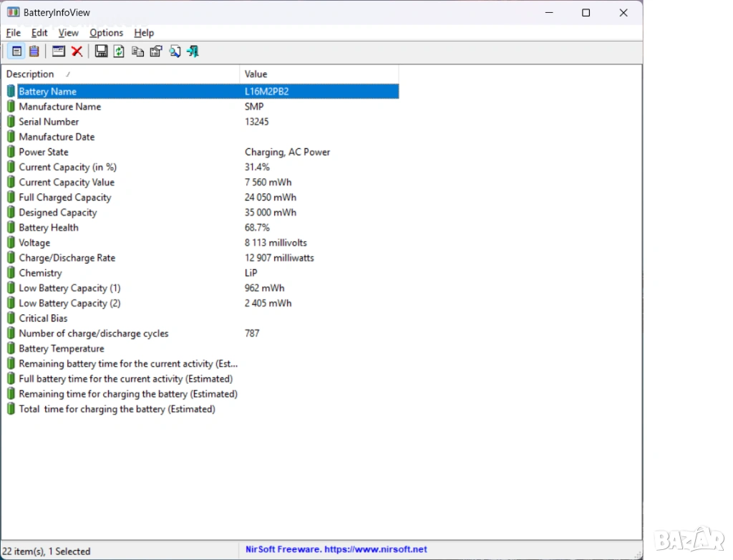Open the File menu
This screenshot has height=560, width=733.
point(13,33)
